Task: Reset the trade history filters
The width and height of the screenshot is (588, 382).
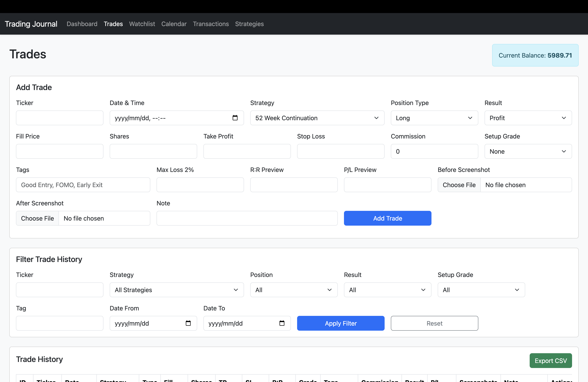Action: (434, 323)
